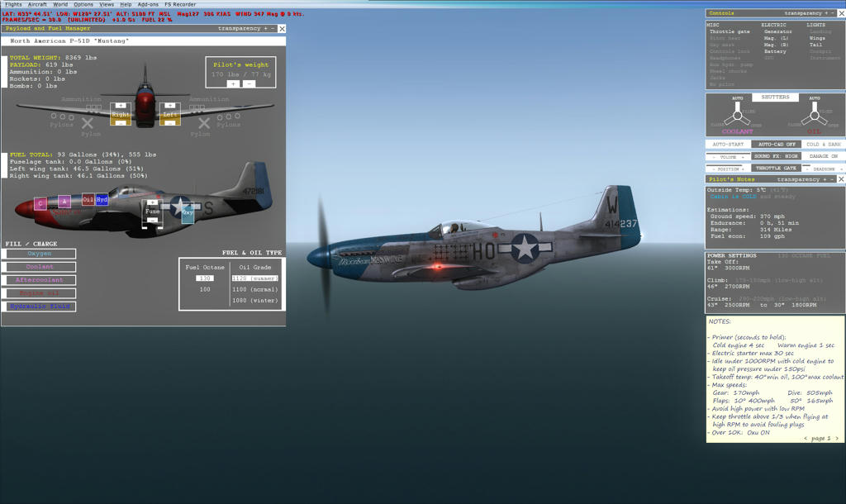
Task: Click the 'Oxy' oxygen marker on fuselage
Action: click(x=188, y=212)
